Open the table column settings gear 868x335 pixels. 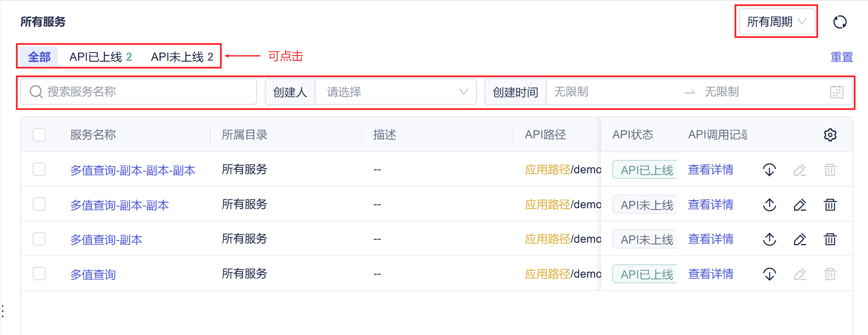click(x=830, y=135)
